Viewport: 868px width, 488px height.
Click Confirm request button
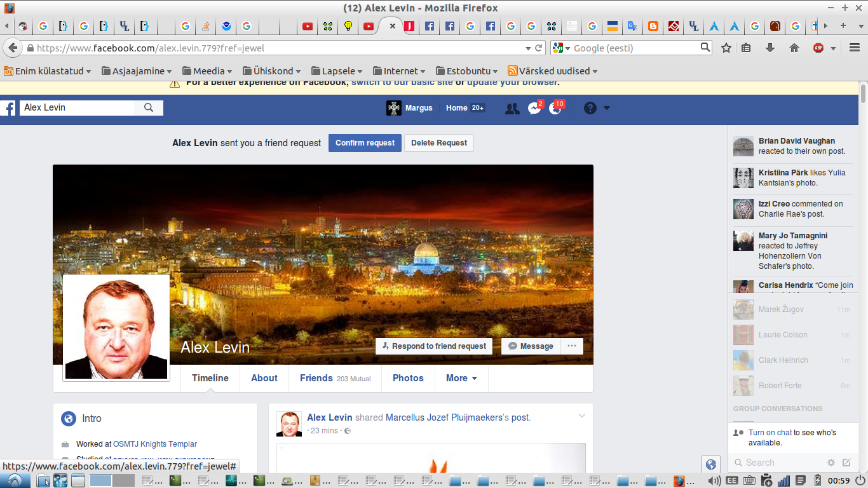[365, 143]
